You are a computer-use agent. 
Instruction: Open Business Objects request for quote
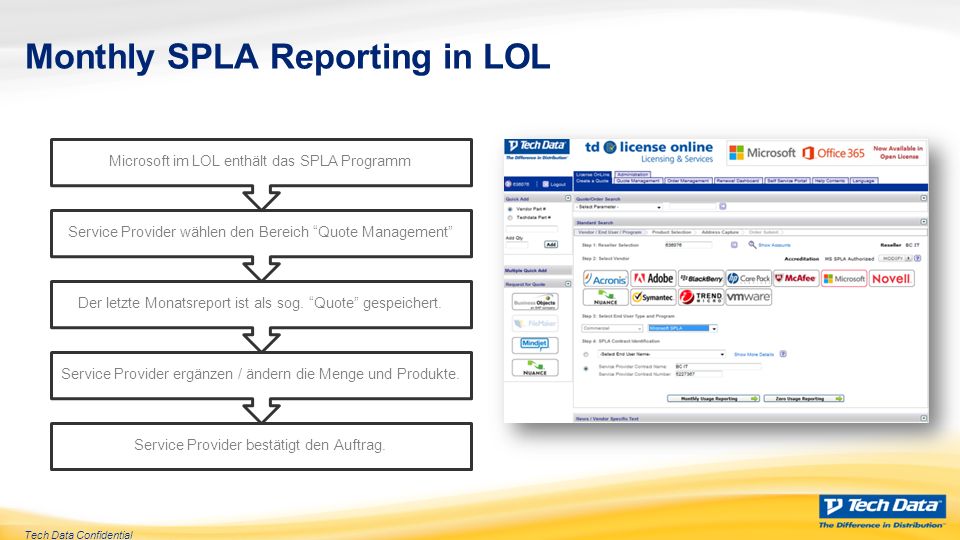coord(535,302)
